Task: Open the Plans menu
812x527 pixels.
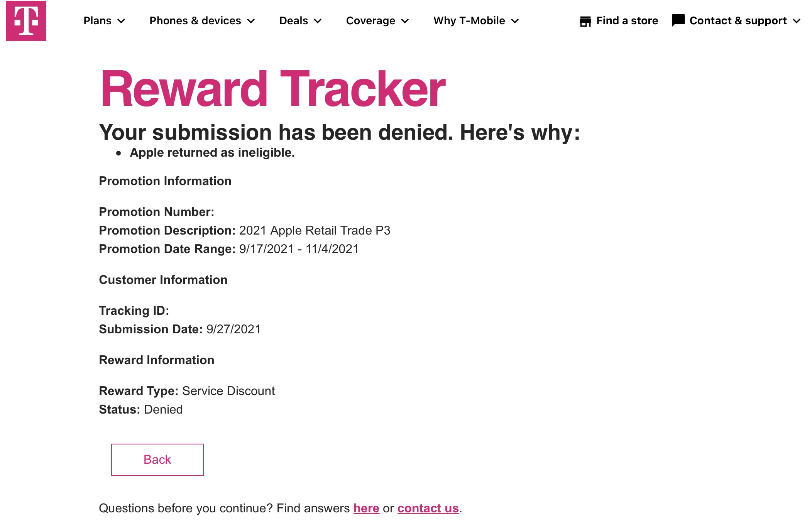Action: (x=98, y=21)
